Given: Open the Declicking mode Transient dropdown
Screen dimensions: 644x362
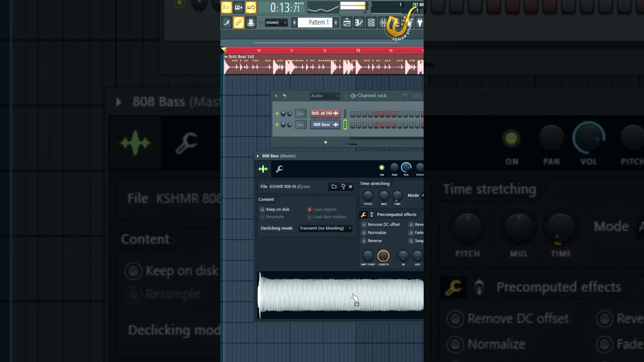Looking at the screenshot, I should pos(326,228).
